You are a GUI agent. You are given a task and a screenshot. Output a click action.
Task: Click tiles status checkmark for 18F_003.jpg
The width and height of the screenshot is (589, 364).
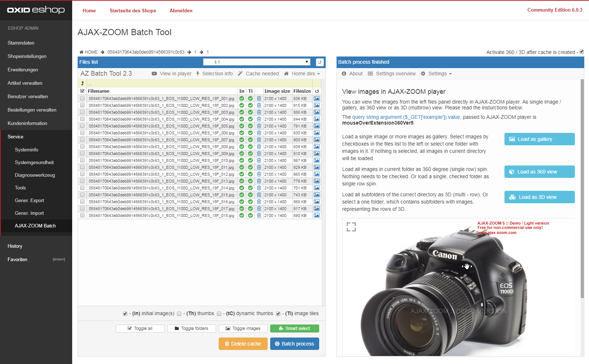click(x=250, y=112)
